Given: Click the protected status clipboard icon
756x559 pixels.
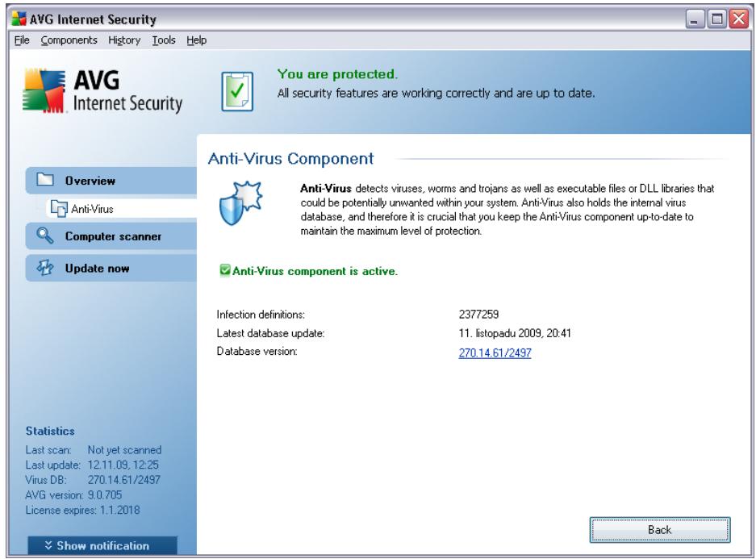Looking at the screenshot, I should click(236, 91).
